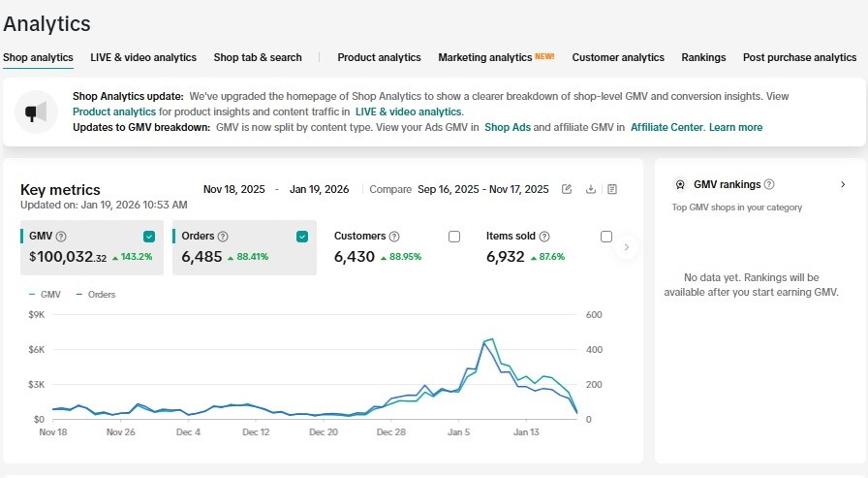Download the key metrics data
Screen dimensions: 868x478
591,189
